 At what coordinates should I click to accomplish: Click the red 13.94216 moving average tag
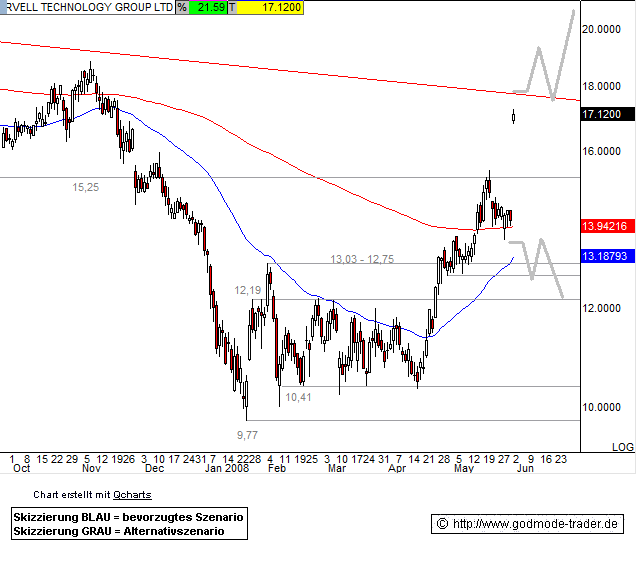point(604,226)
